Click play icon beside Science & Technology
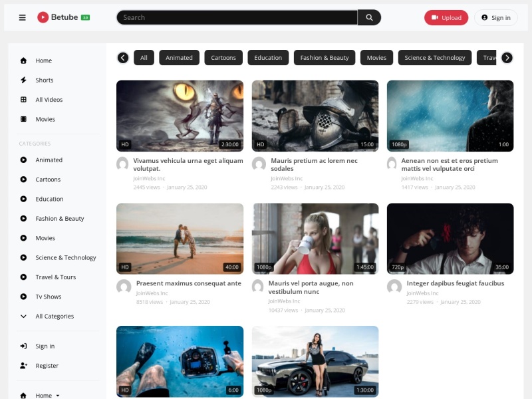This screenshot has width=532, height=399. pyautogui.click(x=23, y=257)
